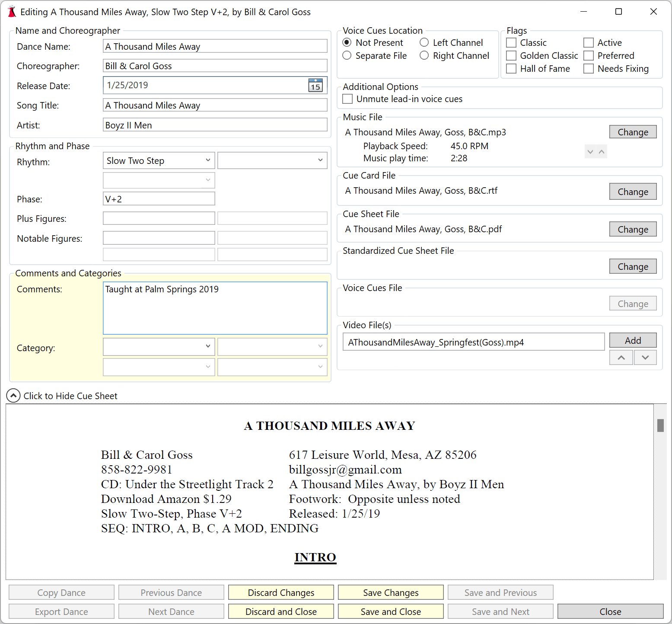Viewport: 672px width, 624px height.
Task: Click Save Changes button
Action: tap(391, 592)
